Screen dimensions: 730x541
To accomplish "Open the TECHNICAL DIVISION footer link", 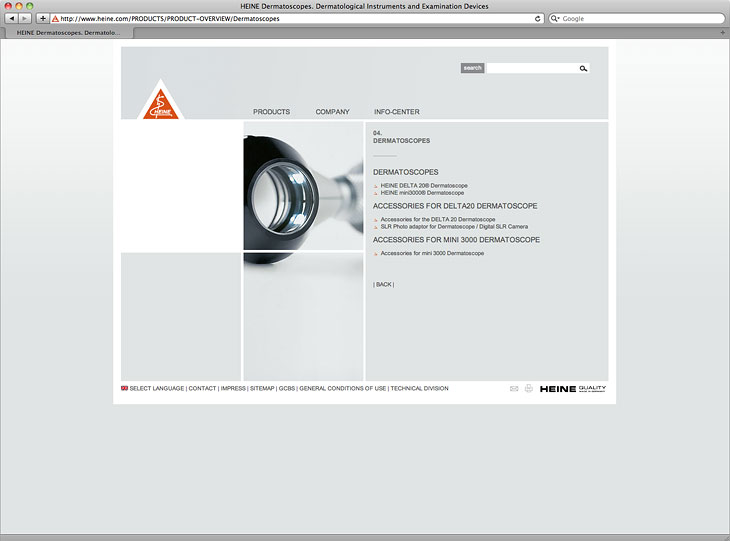I will pyautogui.click(x=419, y=388).
